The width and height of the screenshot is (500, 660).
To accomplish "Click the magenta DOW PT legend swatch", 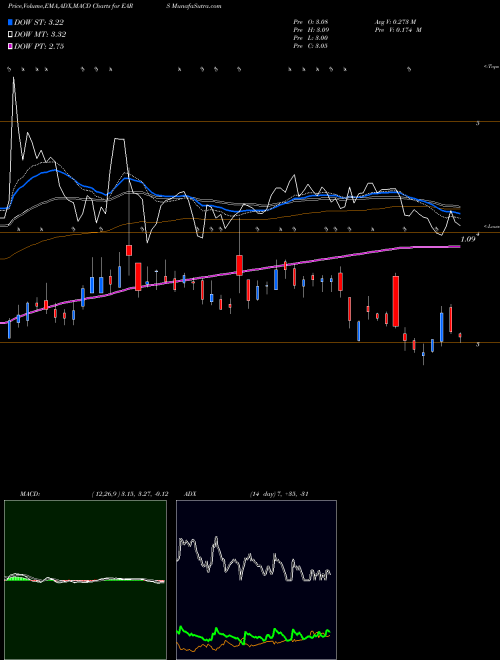I will tap(10, 46).
